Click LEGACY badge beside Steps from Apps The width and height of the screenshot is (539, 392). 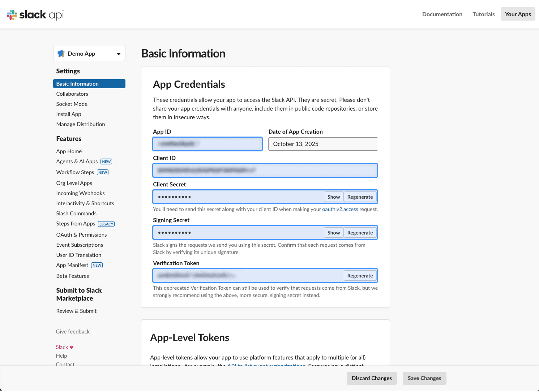106,224
